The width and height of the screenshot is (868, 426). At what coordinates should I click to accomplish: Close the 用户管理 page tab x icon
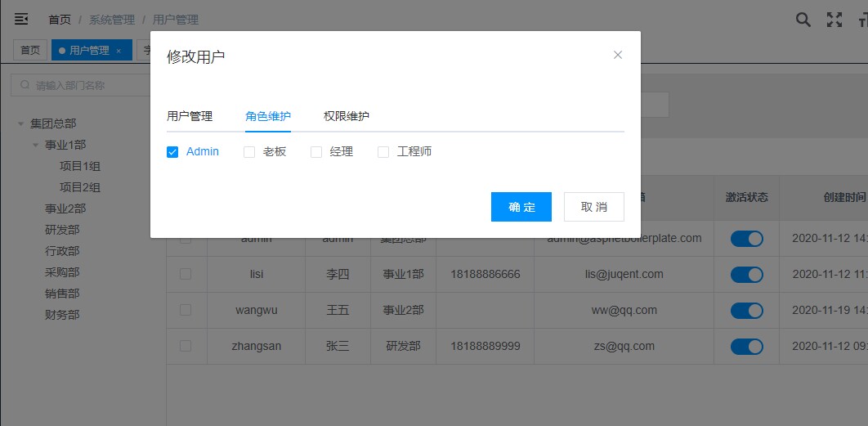(119, 51)
